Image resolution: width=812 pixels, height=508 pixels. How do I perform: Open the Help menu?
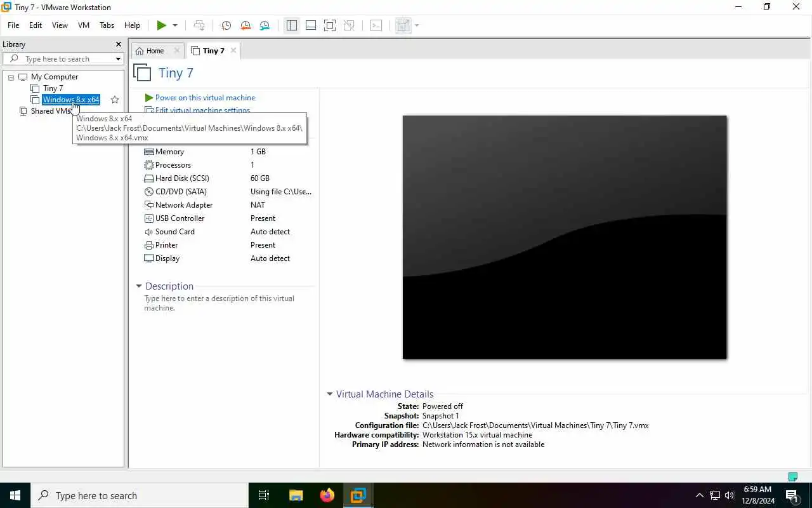coord(132,25)
